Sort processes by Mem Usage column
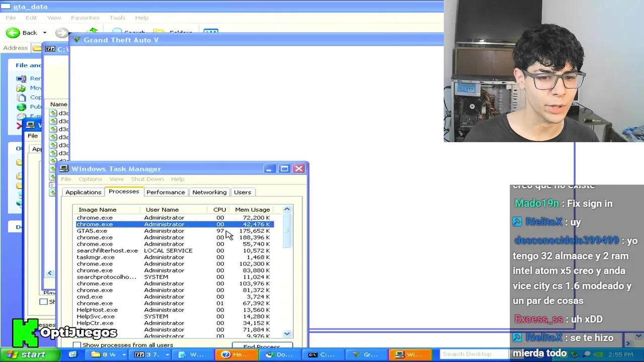 tap(253, 210)
